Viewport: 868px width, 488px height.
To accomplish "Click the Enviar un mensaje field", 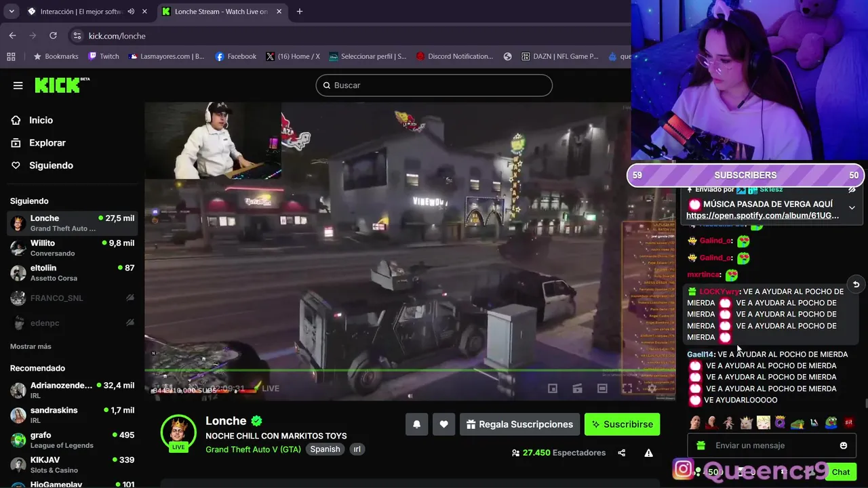I will point(772,445).
